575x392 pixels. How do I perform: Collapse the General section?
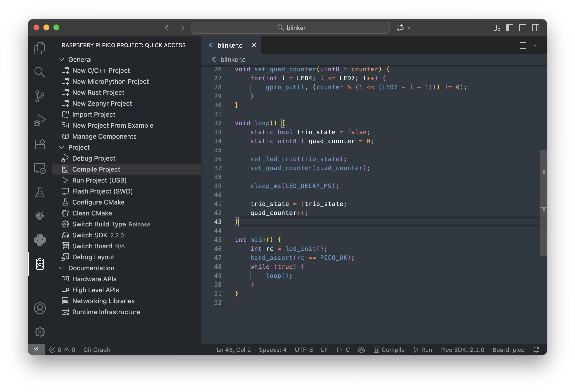point(61,60)
